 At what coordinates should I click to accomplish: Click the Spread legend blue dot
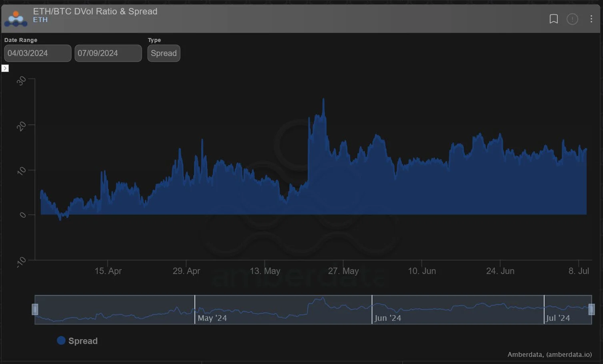tap(61, 340)
